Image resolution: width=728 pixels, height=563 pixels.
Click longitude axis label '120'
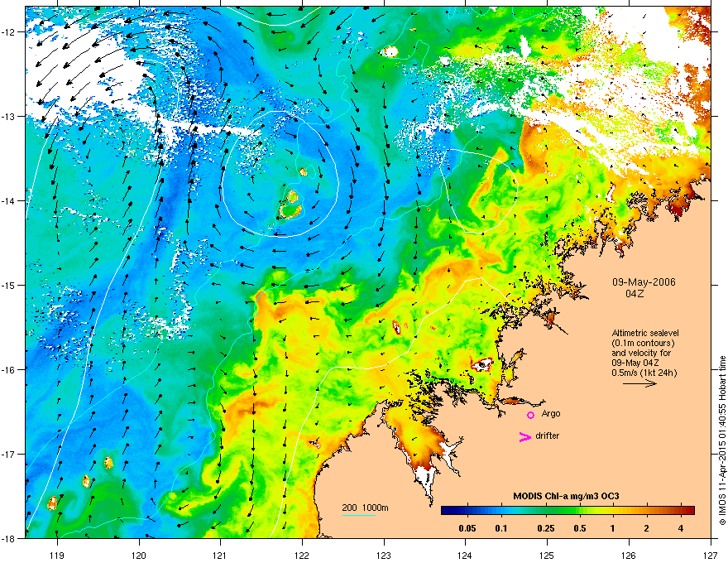tap(139, 555)
